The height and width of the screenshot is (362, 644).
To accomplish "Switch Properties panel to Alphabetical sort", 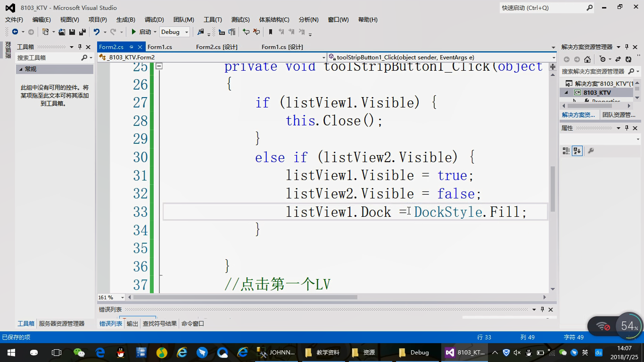I will (x=578, y=151).
